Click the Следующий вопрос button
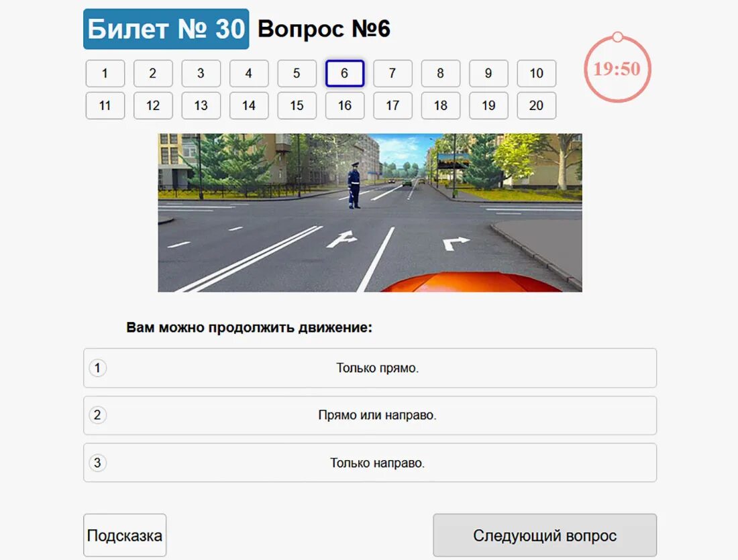 545,535
